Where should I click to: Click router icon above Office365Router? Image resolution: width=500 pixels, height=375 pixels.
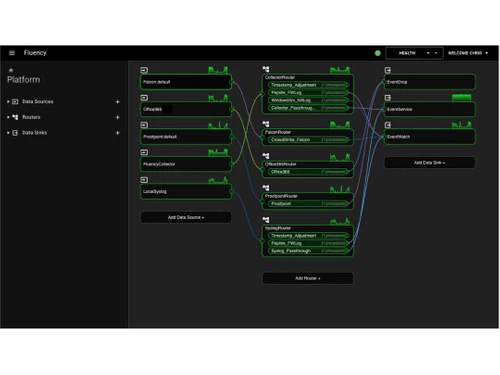266,156
